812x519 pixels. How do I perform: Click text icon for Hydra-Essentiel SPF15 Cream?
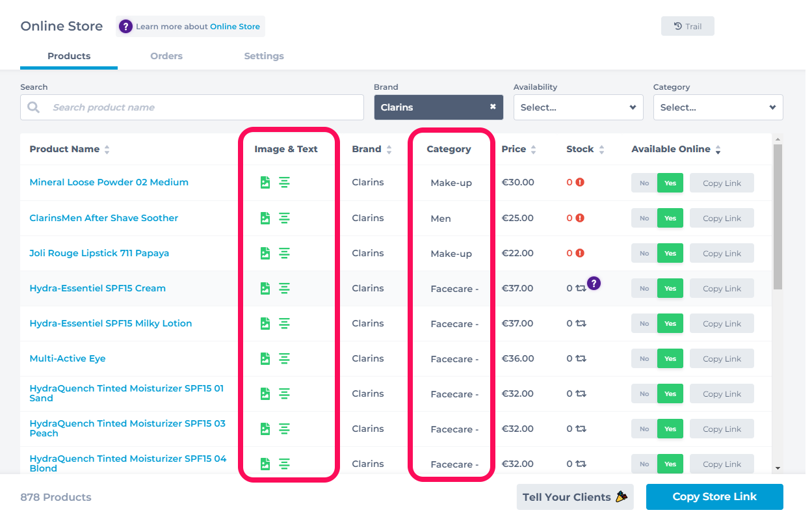click(x=284, y=288)
